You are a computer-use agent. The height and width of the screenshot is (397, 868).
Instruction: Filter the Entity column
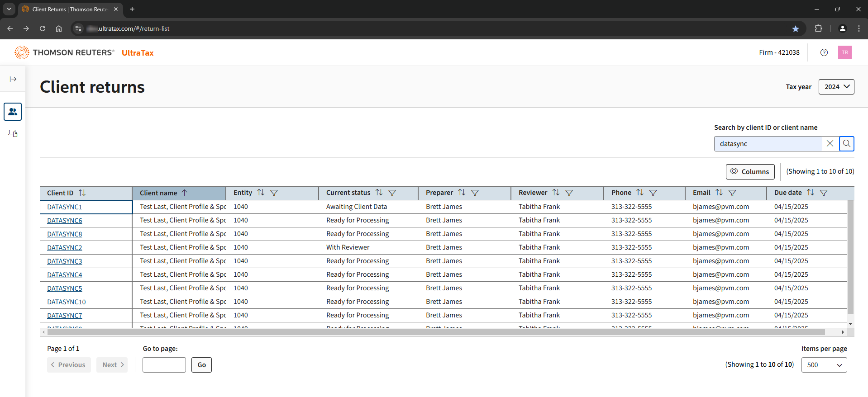click(274, 193)
